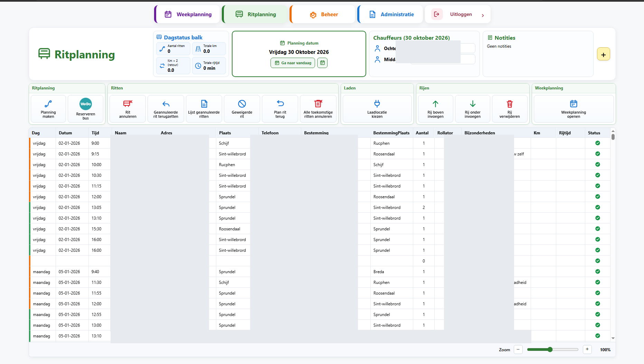Select the Rit annuleren icon

coord(128,103)
